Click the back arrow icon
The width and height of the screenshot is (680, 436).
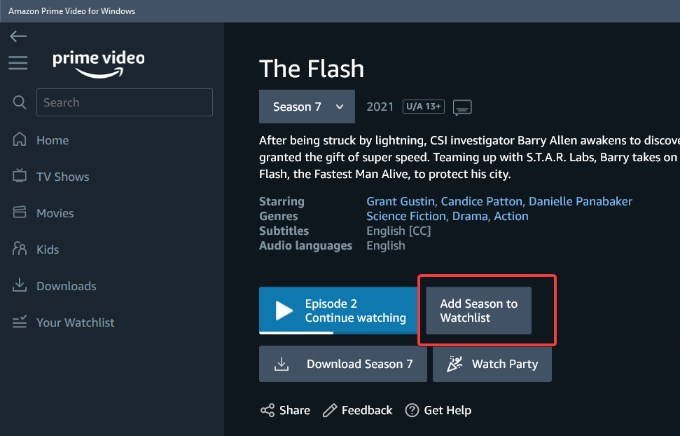(x=18, y=36)
